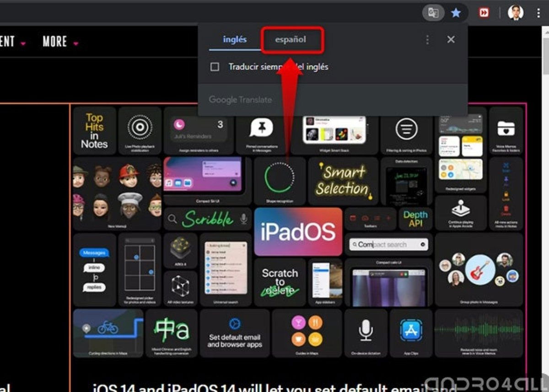Click the Google Translate icon in address bar
Image resolution: width=549 pixels, height=392 pixels.
point(433,13)
